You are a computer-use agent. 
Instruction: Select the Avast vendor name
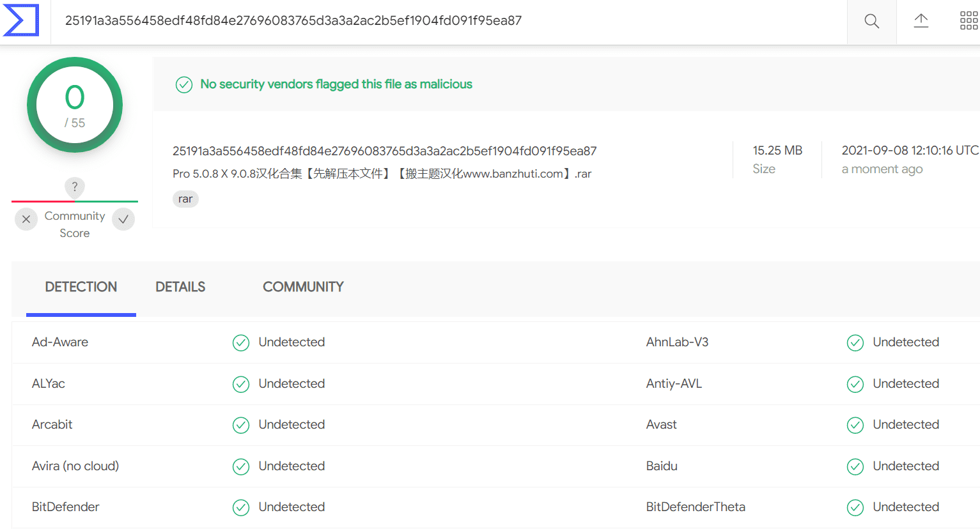[662, 424]
